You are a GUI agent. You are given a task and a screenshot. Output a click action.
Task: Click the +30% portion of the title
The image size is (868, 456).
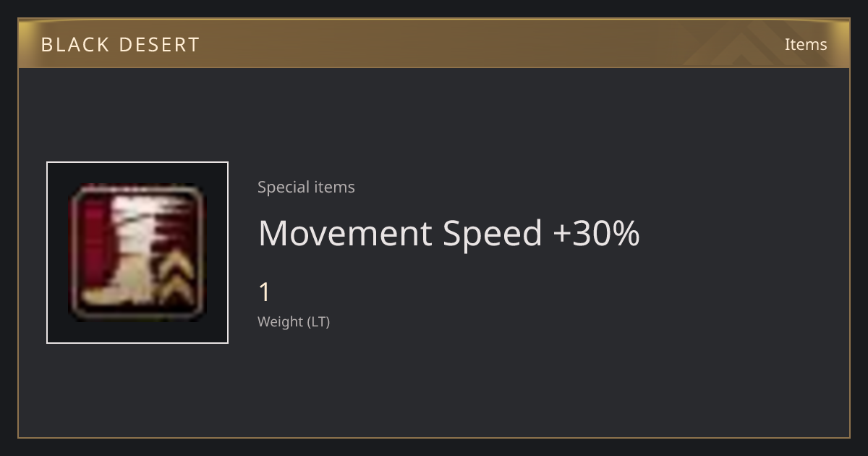596,233
